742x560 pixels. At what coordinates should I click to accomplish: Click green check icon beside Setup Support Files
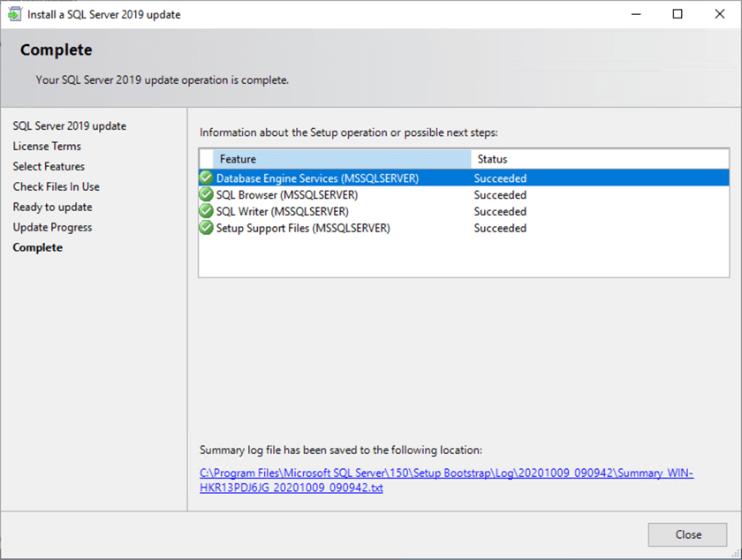point(207,228)
